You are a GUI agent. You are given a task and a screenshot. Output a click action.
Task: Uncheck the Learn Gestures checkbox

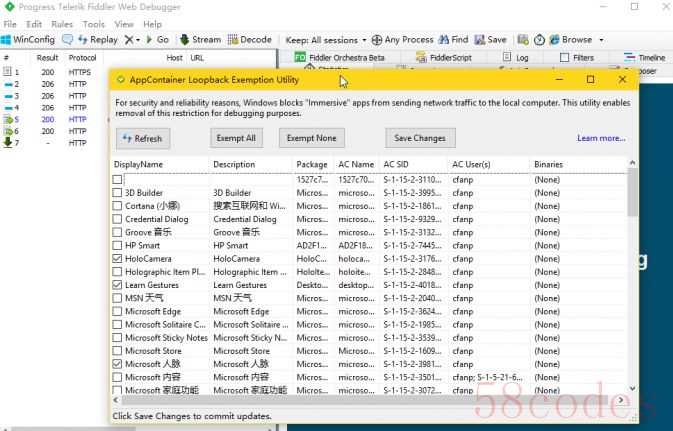[x=117, y=285]
